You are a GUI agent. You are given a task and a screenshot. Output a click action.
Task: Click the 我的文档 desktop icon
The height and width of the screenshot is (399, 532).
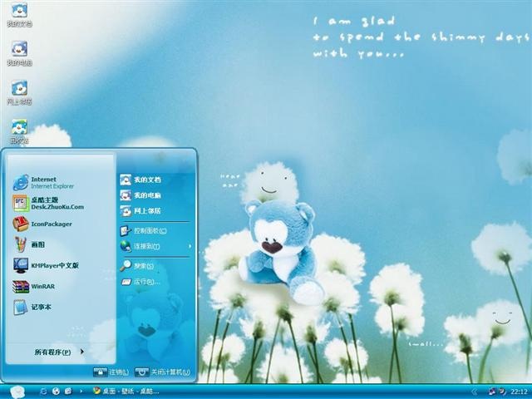19,13
